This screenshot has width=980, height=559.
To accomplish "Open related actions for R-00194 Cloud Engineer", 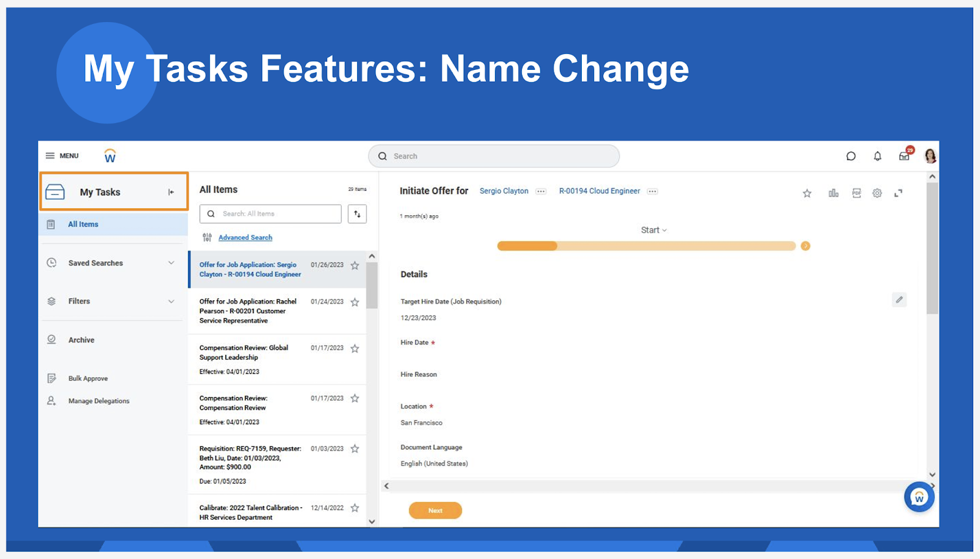I will 652,191.
